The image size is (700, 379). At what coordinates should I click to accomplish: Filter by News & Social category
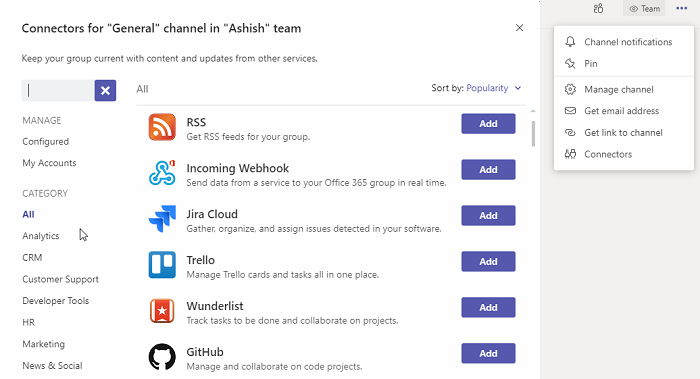52,366
